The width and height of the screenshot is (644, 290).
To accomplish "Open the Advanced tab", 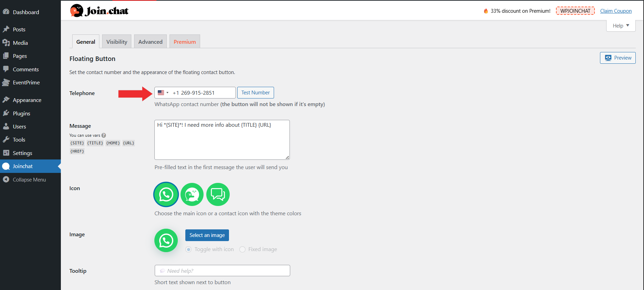I will [x=150, y=42].
